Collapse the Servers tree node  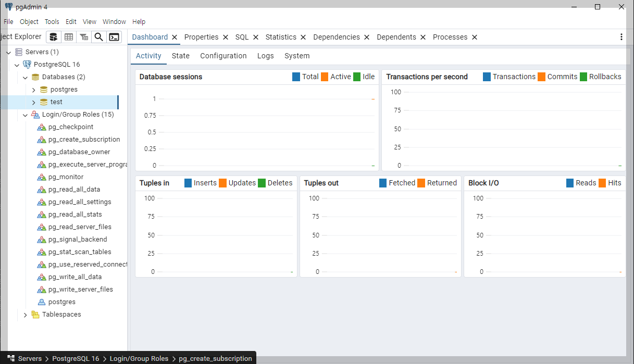point(8,52)
